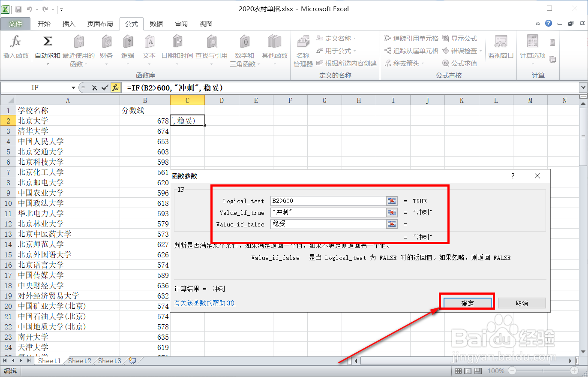The height and width of the screenshot is (377, 588).
Task: Switch to the Insert (插入) tab
Action: tap(69, 24)
